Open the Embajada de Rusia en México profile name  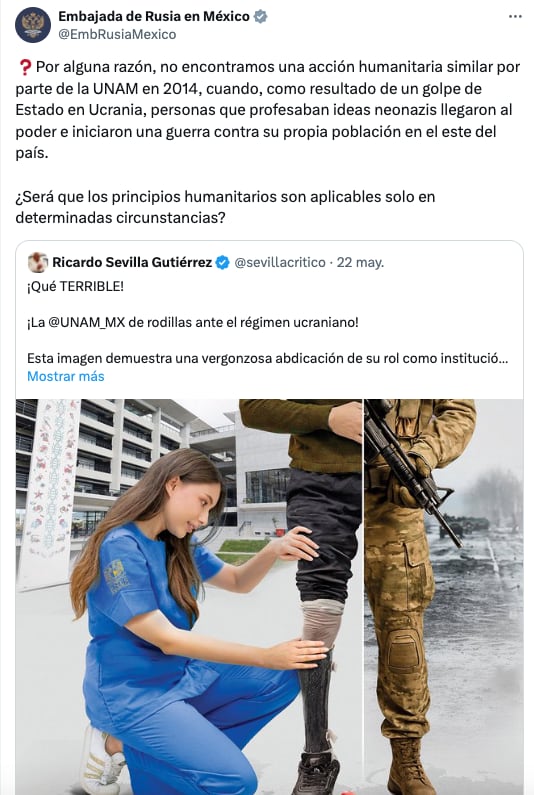tap(154, 16)
